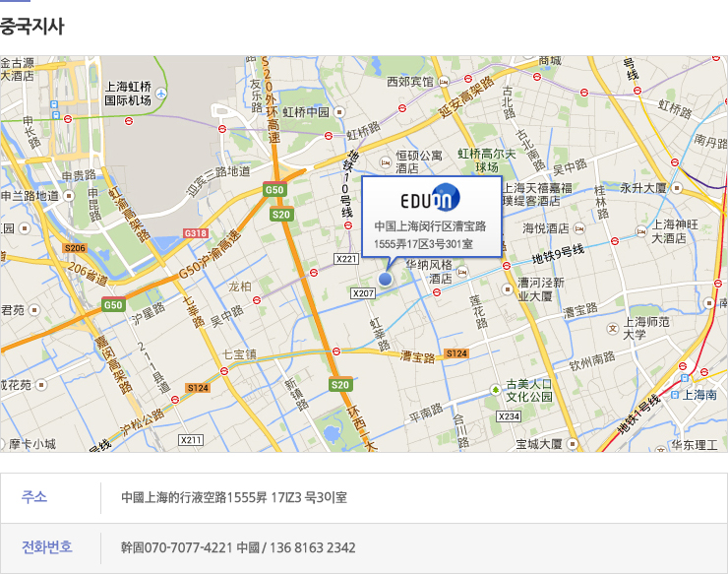Viewport: 728px width, 574px height.
Task: Click the 龙柏 map label
Action: point(240,287)
